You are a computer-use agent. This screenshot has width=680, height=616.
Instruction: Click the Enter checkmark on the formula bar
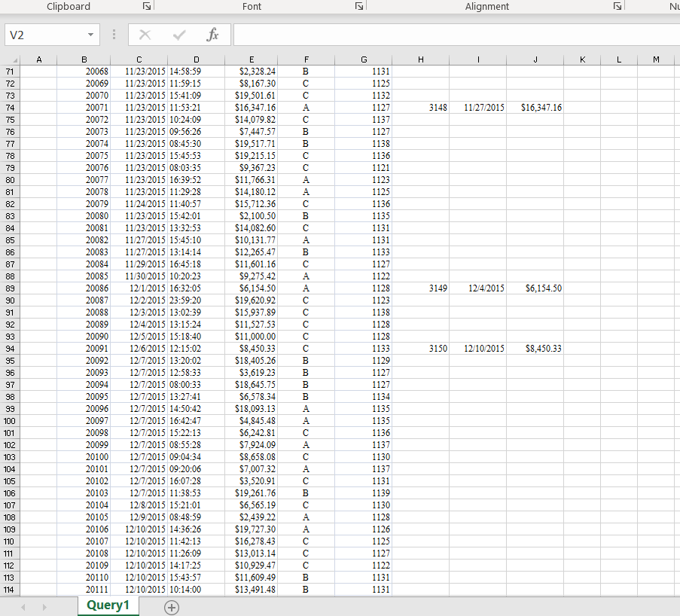pyautogui.click(x=180, y=34)
